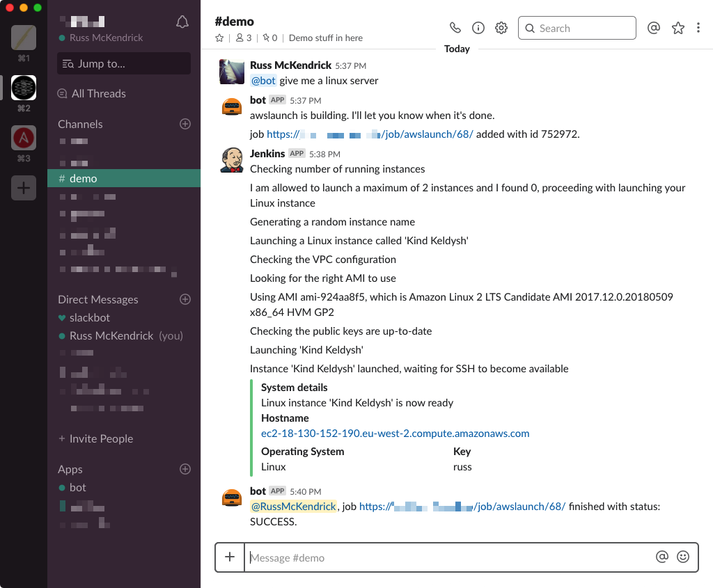
Task: Select the demo channel in sidebar
Action: coord(124,178)
